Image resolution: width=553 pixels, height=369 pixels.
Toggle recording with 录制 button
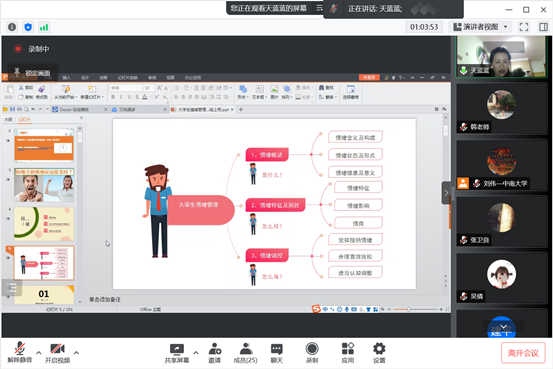[312, 352]
